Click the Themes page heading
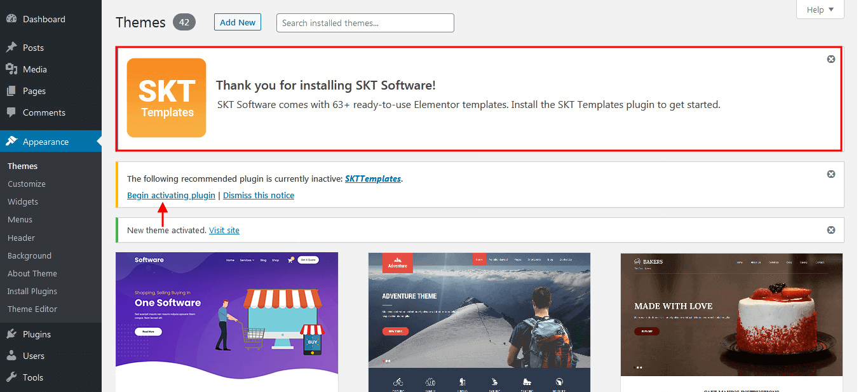Image resolution: width=868 pixels, height=392 pixels. click(x=141, y=22)
